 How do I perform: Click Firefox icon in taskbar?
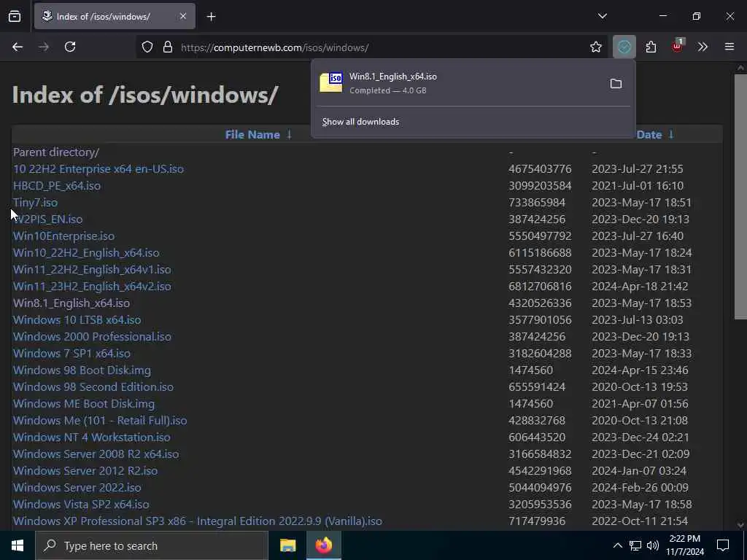[324, 545]
